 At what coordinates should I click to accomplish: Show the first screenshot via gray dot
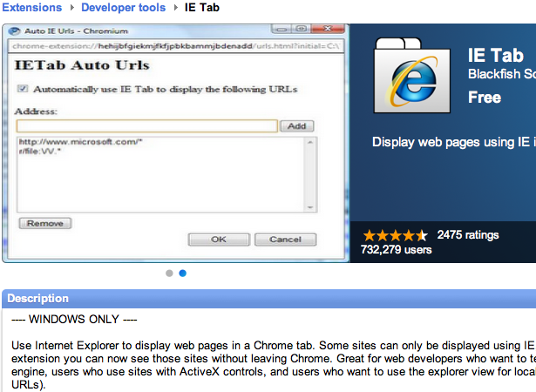coord(169,273)
